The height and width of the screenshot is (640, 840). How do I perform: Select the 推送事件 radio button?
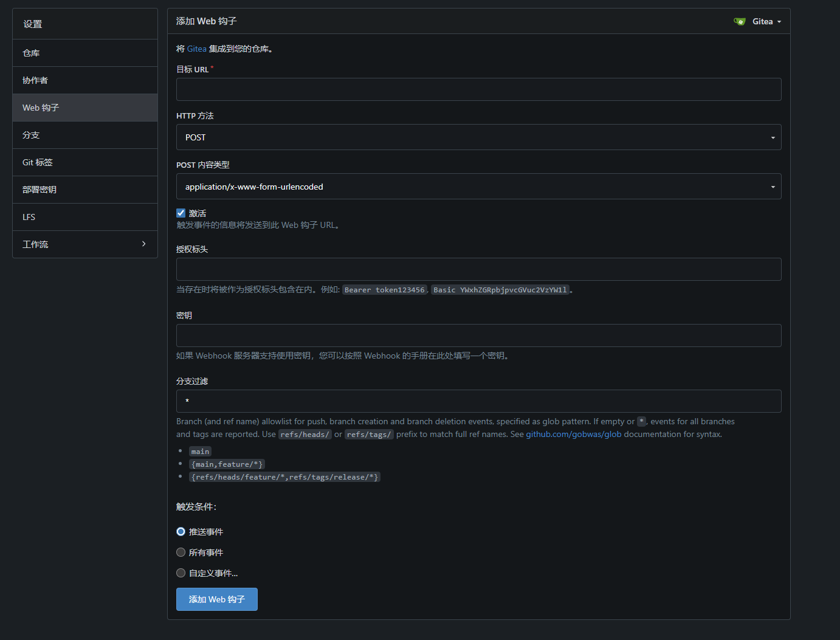[x=181, y=531]
